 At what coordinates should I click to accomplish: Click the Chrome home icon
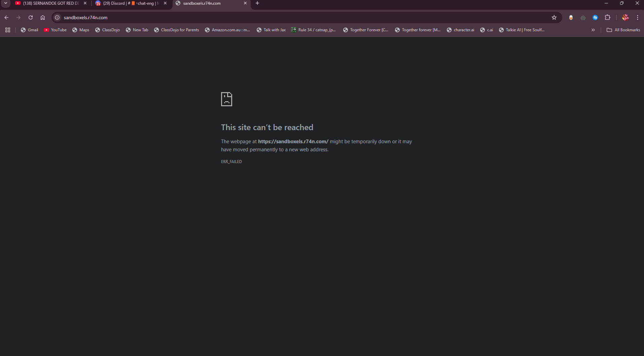42,17
